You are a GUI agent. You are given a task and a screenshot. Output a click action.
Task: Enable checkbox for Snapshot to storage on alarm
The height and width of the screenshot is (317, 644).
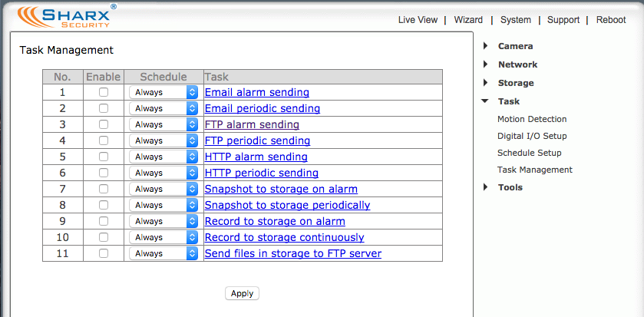point(104,189)
